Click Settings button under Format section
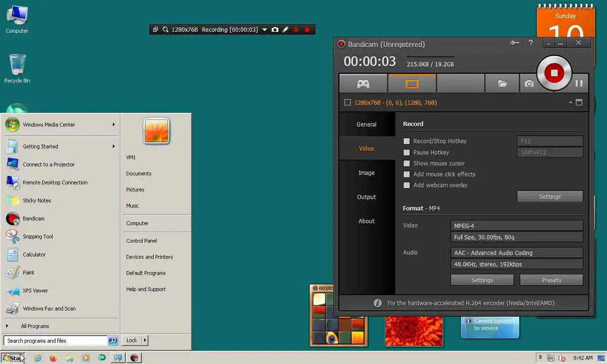The width and height of the screenshot is (607, 364). point(482,280)
